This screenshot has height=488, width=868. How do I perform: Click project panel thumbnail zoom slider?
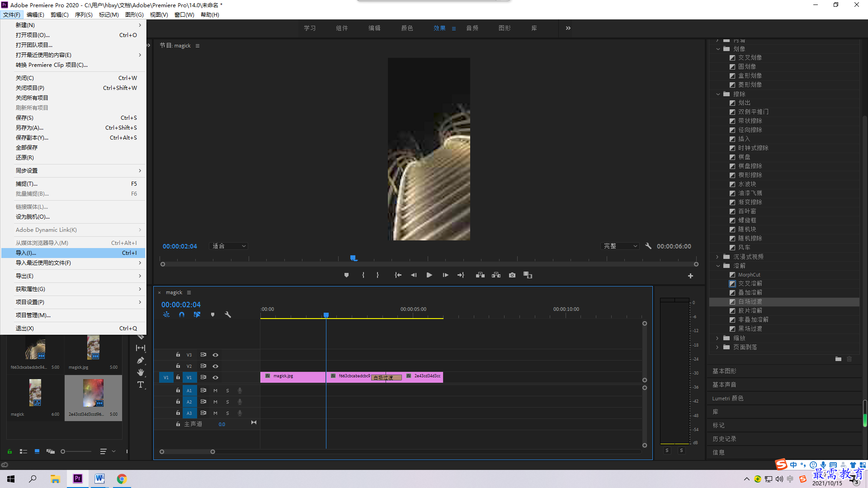tap(63, 451)
